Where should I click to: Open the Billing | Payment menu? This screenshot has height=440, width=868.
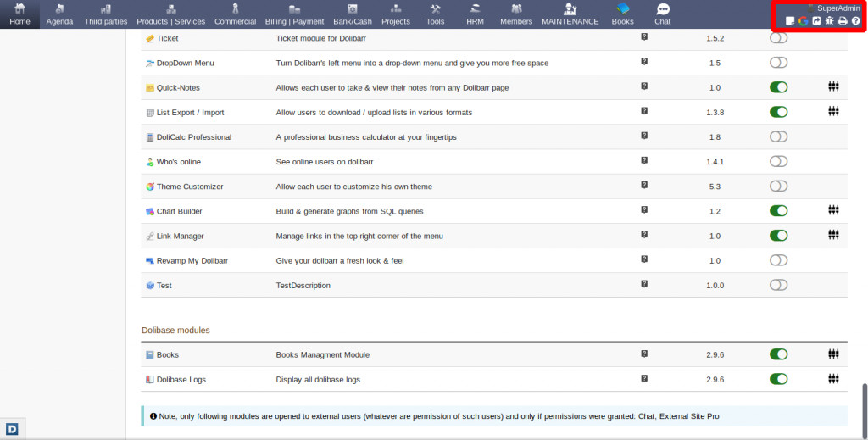[x=294, y=14]
